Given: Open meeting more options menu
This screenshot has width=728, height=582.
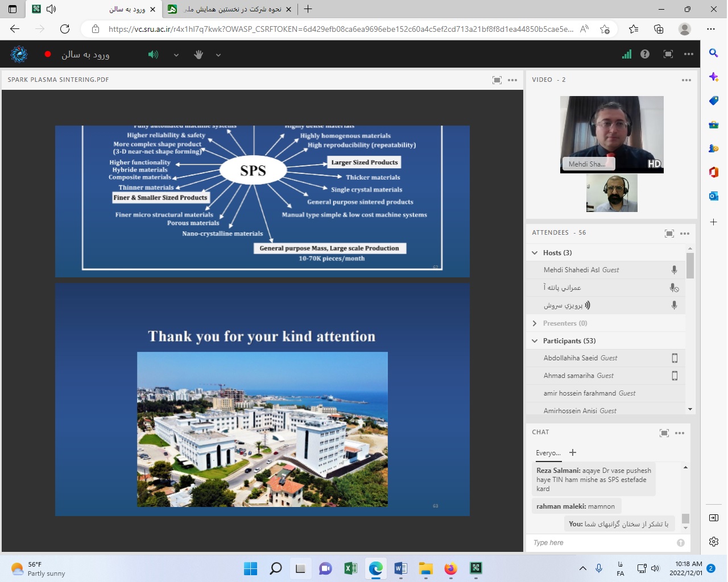Looking at the screenshot, I should (689, 54).
